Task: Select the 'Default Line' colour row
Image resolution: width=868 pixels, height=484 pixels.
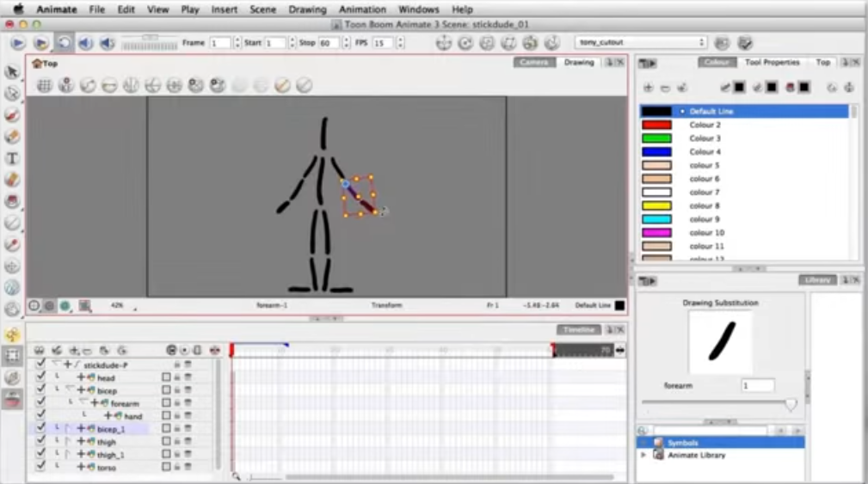Action: click(745, 111)
